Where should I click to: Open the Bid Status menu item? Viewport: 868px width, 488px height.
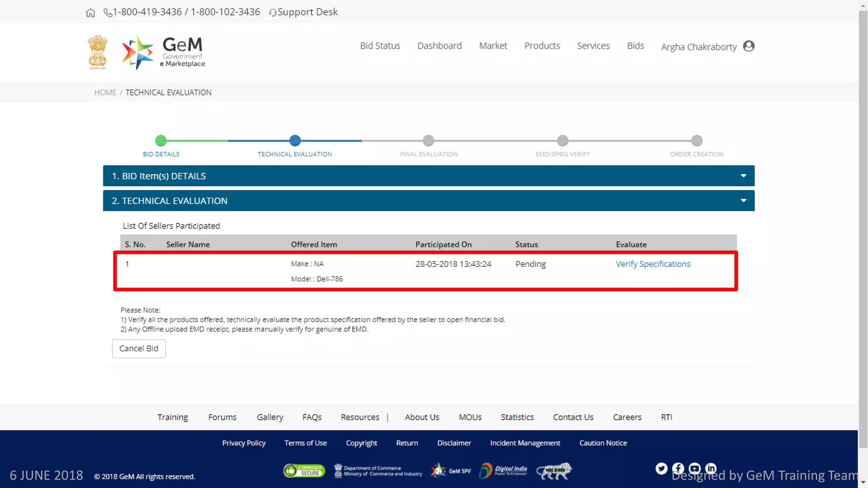380,46
